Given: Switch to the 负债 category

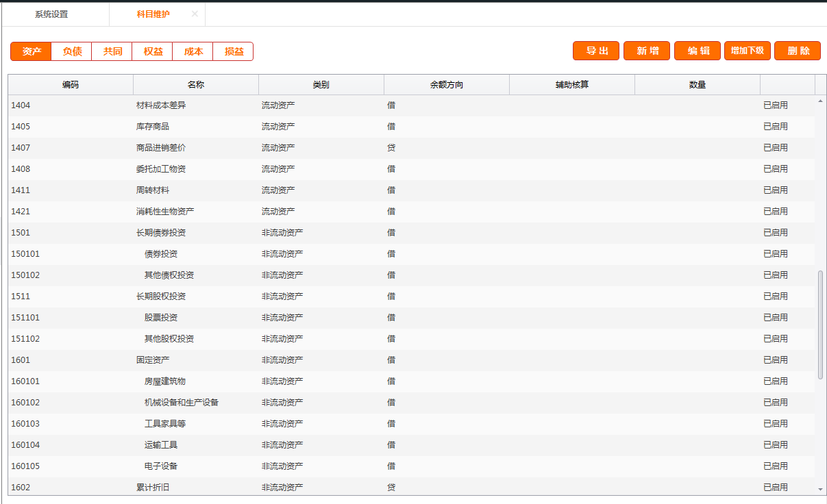Looking at the screenshot, I should coord(72,51).
